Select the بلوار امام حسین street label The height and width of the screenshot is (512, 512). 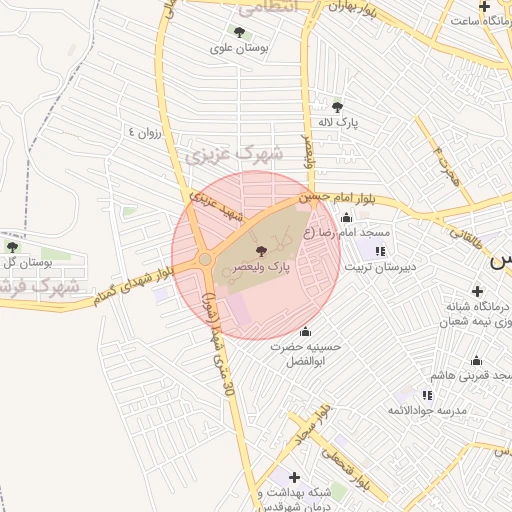click(337, 198)
